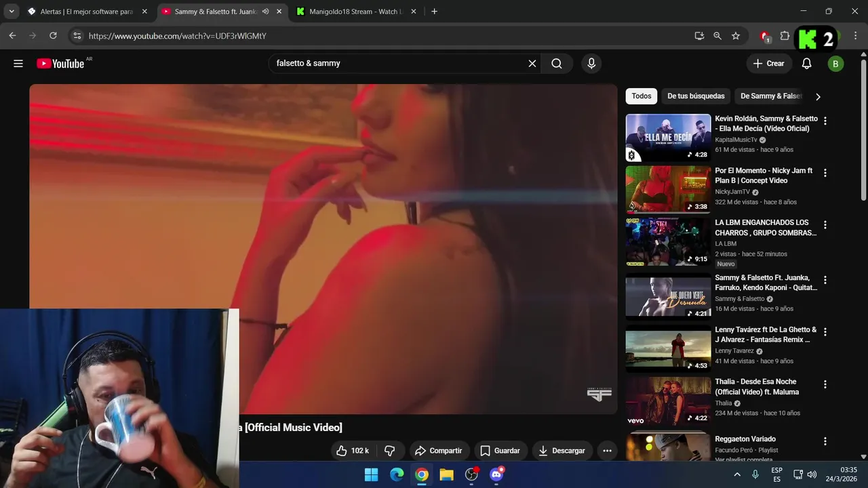Like the video with thumbs up
Image resolution: width=868 pixels, height=488 pixels.
tap(353, 451)
